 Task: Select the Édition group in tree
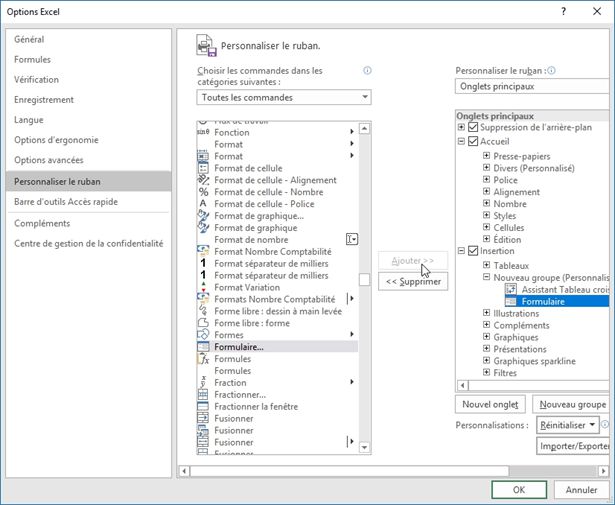[x=507, y=239]
